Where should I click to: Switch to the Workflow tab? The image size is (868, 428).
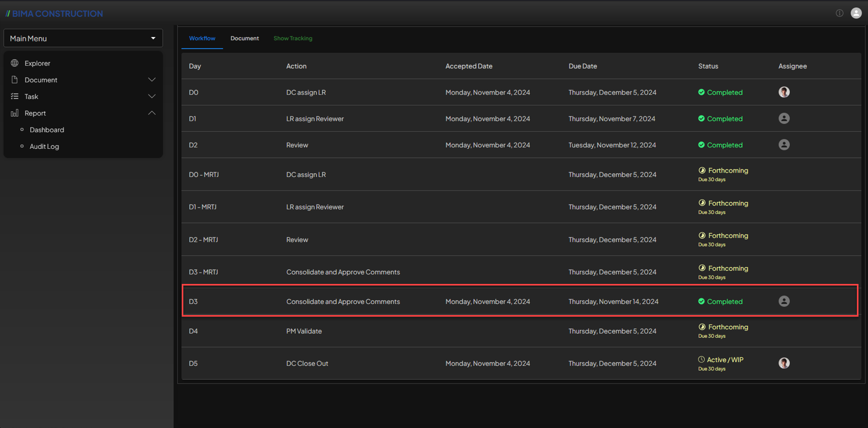coord(202,39)
